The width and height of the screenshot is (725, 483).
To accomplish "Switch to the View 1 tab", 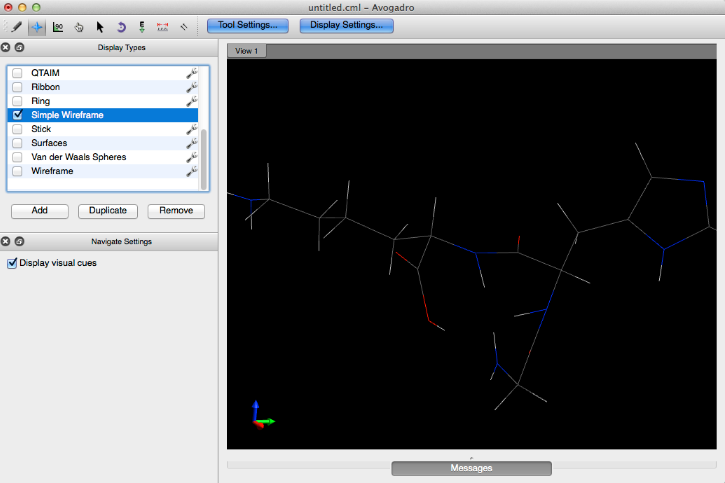I will click(x=246, y=51).
